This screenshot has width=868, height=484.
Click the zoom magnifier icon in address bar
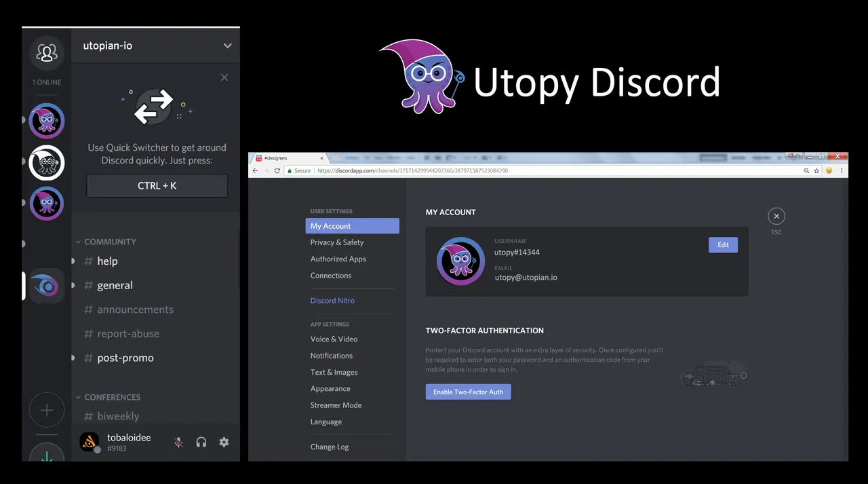[806, 171]
